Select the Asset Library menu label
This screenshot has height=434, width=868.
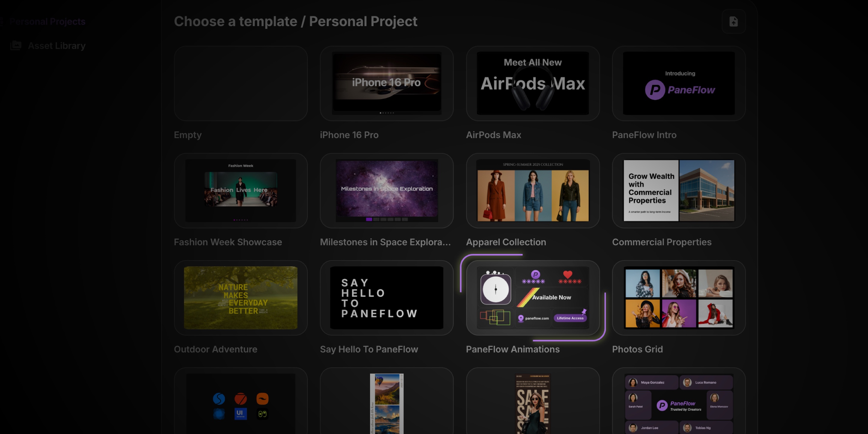coord(57,46)
